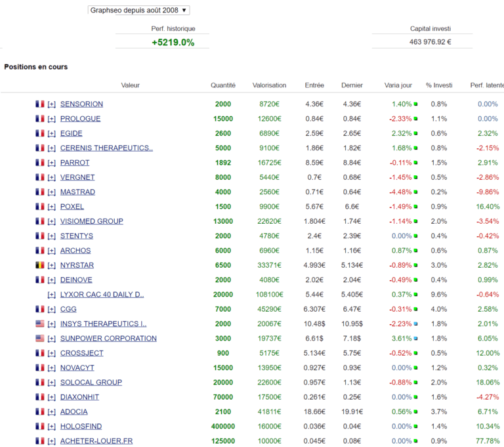504x447 pixels.
Task: Expand the [+] for LYXOR CAC 40 DAILY
Action: coord(52,295)
